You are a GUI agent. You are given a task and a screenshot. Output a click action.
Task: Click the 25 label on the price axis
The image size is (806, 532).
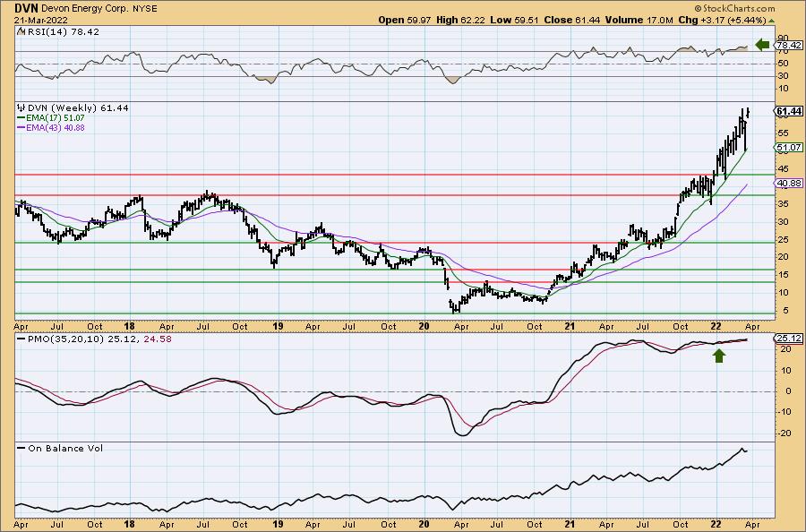coord(783,239)
